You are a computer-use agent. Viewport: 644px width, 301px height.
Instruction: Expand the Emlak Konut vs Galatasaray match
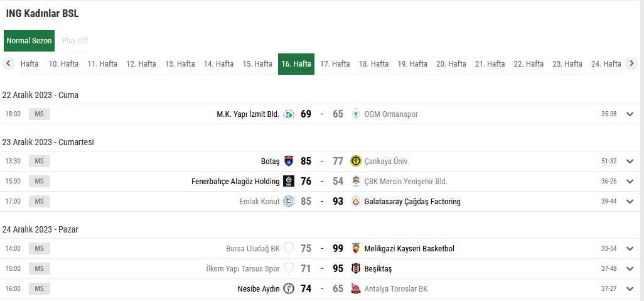[x=630, y=201]
